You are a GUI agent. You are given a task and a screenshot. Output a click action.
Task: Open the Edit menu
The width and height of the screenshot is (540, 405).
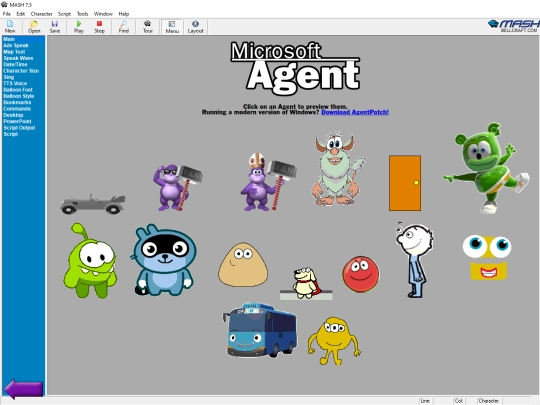pos(21,14)
